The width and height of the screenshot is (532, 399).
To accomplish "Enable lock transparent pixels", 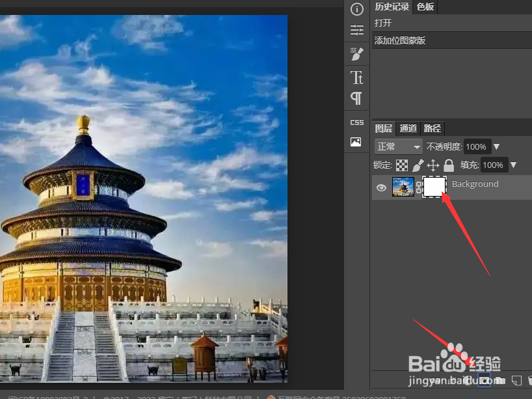I will (x=402, y=165).
